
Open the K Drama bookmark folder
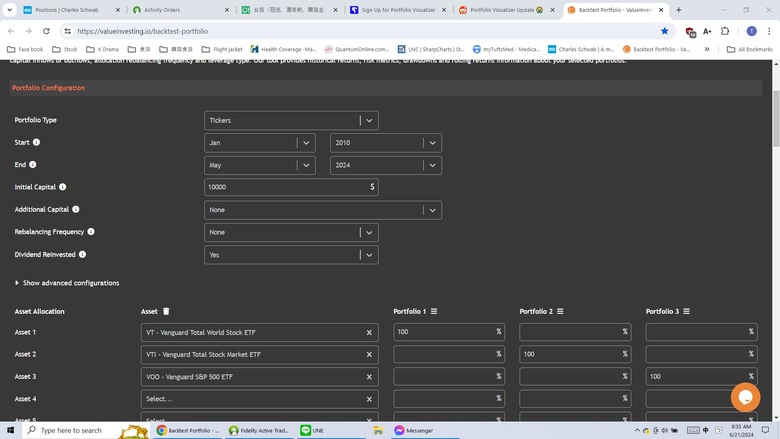pyautogui.click(x=102, y=49)
